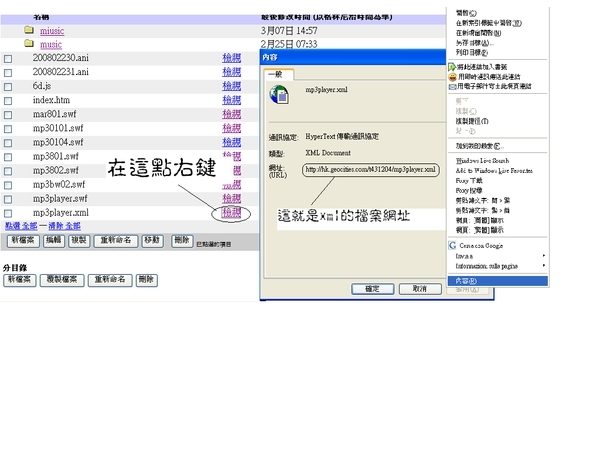This screenshot has height=450, width=600.
Task: Tick the mp3player.swf checkbox
Action: (x=8, y=199)
